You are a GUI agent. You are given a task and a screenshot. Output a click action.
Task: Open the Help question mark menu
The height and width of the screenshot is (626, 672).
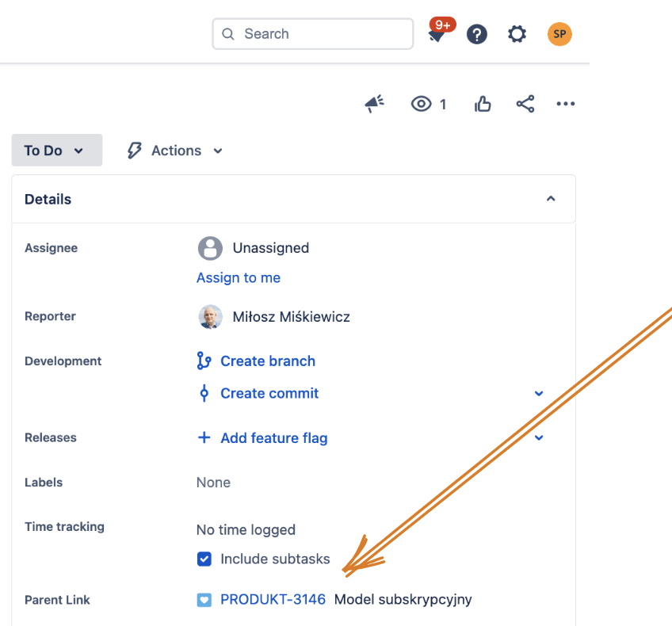tap(476, 34)
